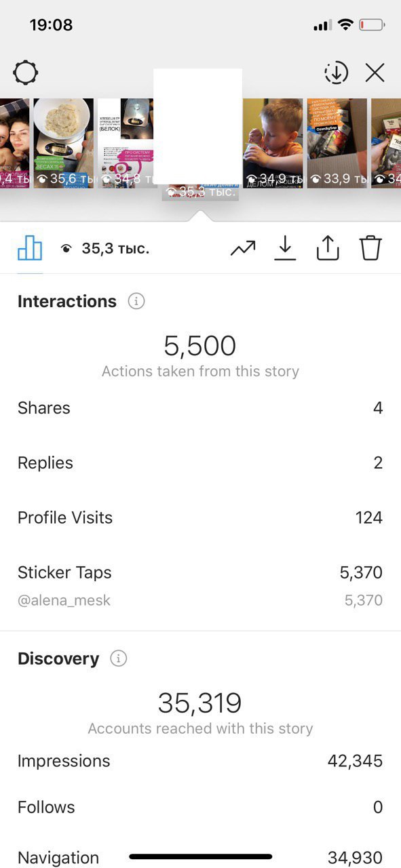The height and width of the screenshot is (868, 401).
Task: Close the story insights view
Action: coord(375,73)
